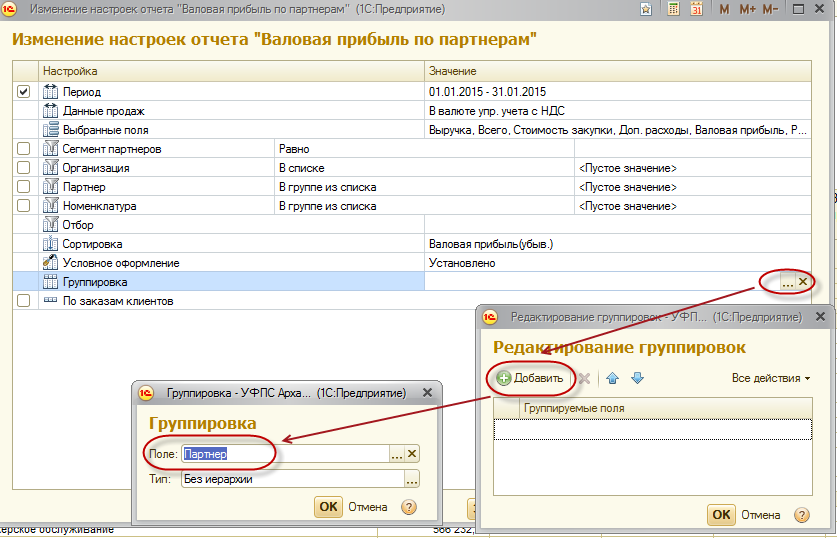The height and width of the screenshot is (538, 837).
Task: Click the Партнер filter icon
Action: pyautogui.click(x=50, y=187)
